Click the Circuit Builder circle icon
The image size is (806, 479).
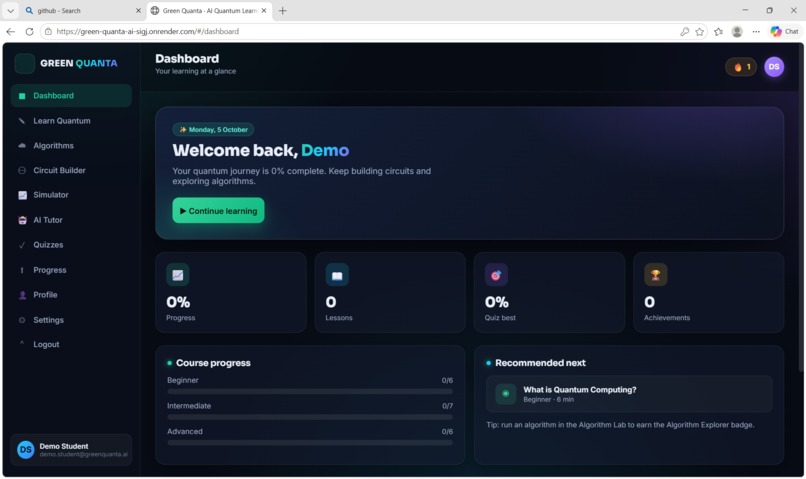[22, 170]
